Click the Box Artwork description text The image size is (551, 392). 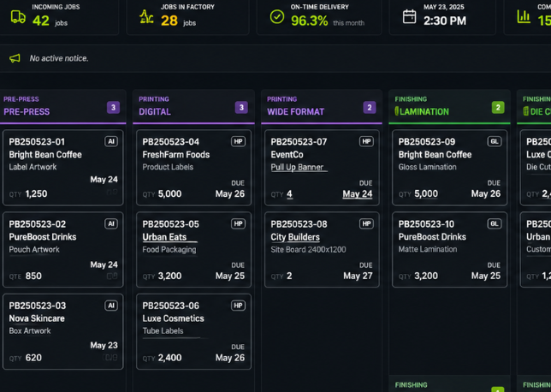click(x=30, y=331)
